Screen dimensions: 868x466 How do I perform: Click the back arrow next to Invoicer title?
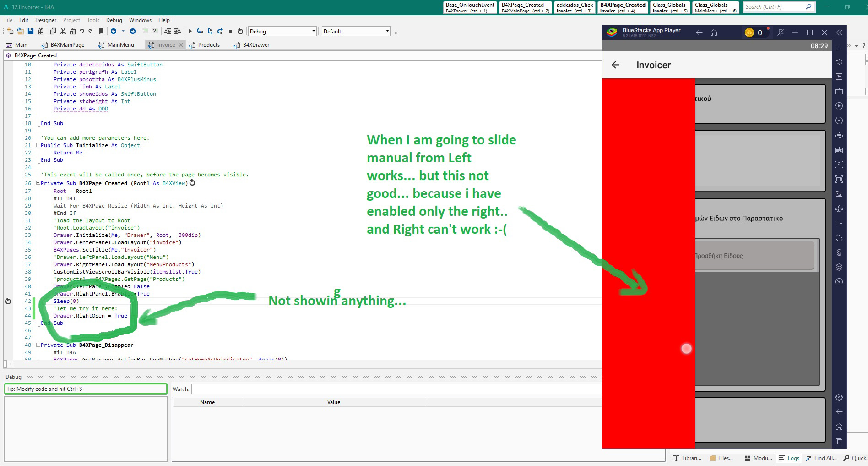pyautogui.click(x=616, y=65)
